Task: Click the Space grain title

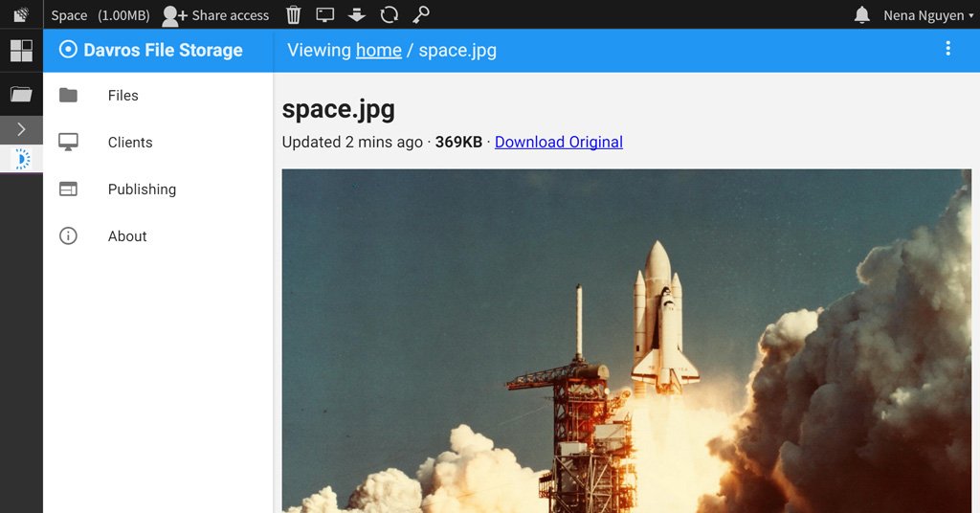Action: tap(69, 15)
